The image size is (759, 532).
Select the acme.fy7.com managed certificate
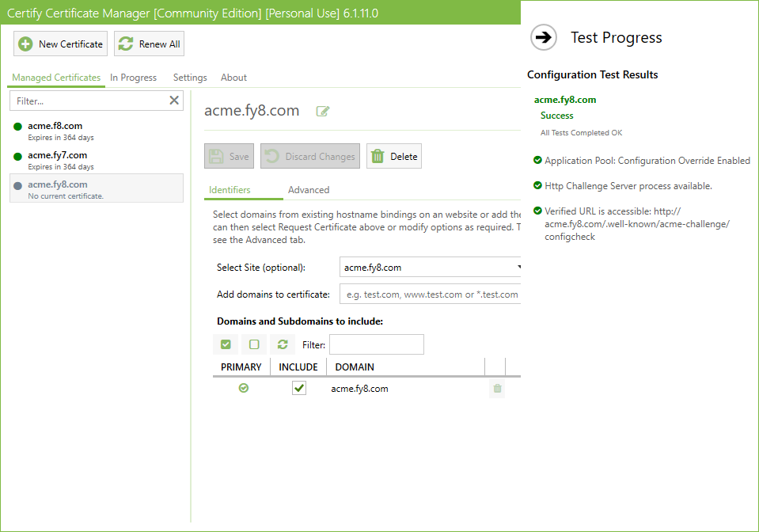coord(97,160)
